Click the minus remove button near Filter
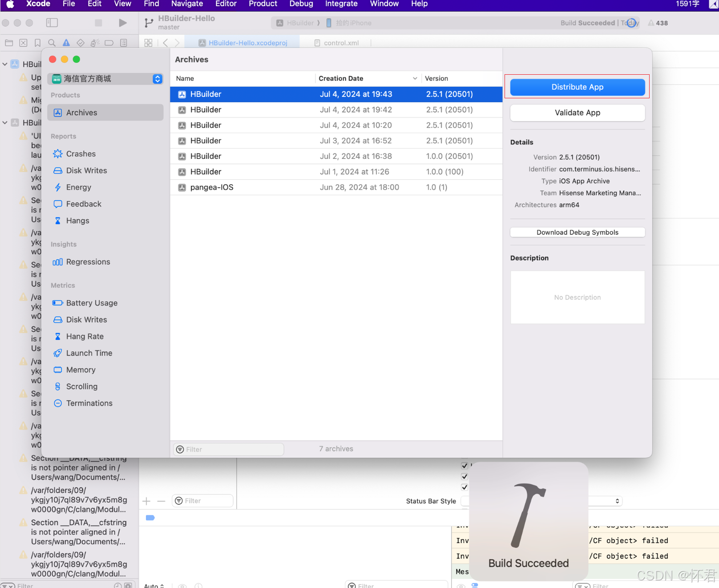Image resolution: width=719 pixels, height=588 pixels. 161,501
